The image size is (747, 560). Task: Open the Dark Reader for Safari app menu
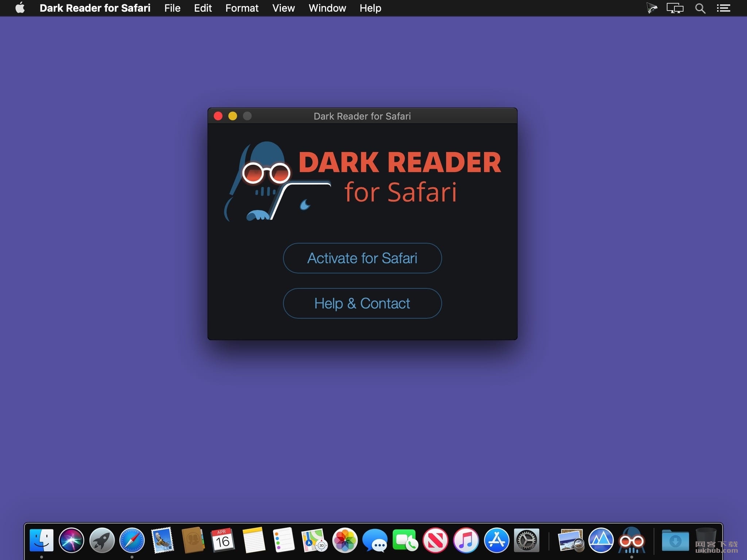pyautogui.click(x=95, y=8)
